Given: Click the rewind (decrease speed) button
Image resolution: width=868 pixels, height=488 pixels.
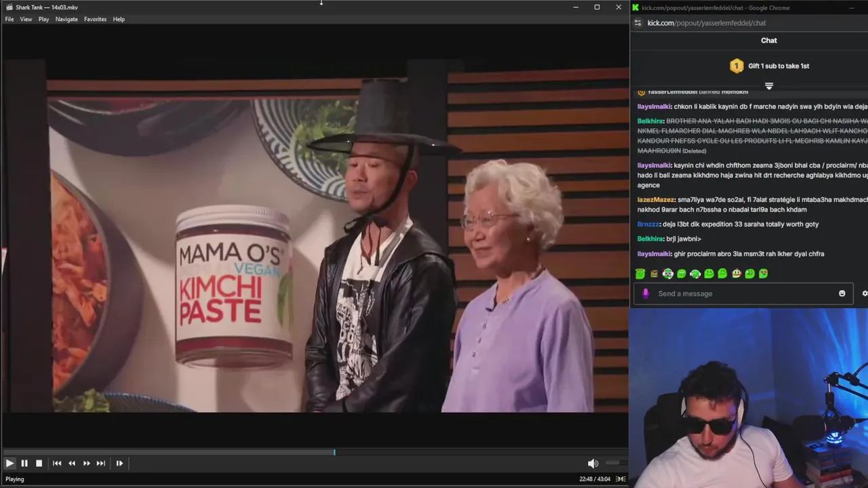Looking at the screenshot, I should 72,463.
